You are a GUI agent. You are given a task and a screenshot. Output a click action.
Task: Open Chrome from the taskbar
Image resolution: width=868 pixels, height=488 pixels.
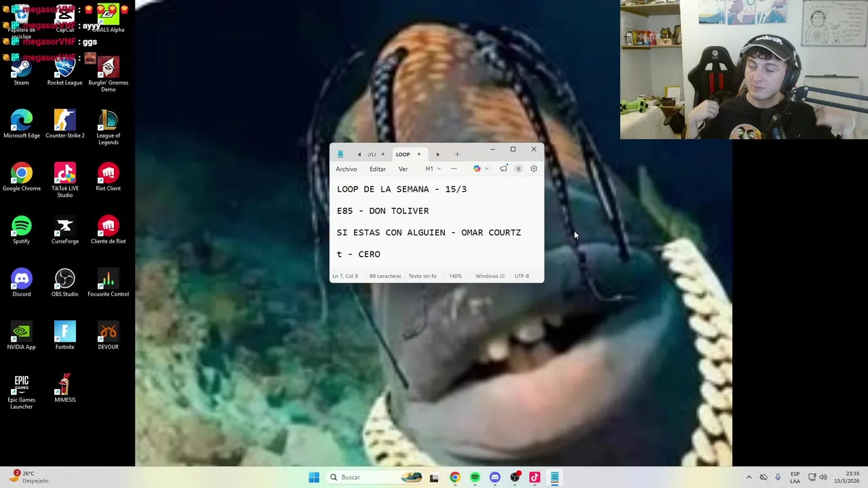tap(454, 477)
